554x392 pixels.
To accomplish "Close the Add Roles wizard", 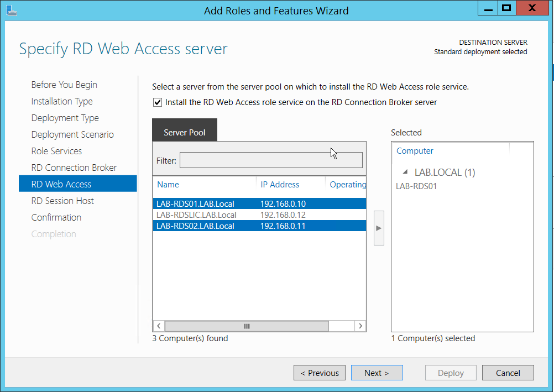I will point(531,8).
